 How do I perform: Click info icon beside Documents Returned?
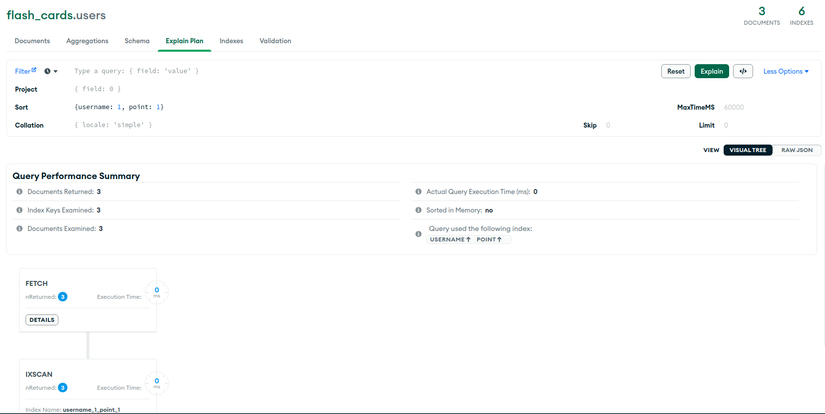19,191
